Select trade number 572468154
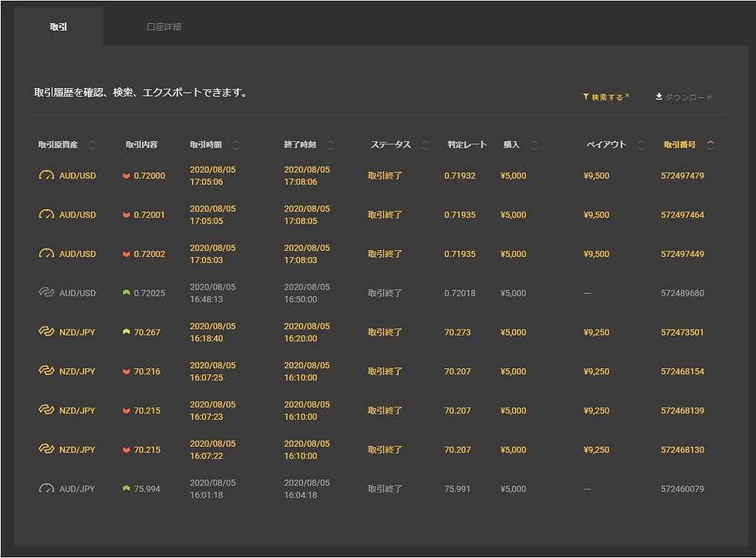This screenshot has width=756, height=558. coord(682,371)
